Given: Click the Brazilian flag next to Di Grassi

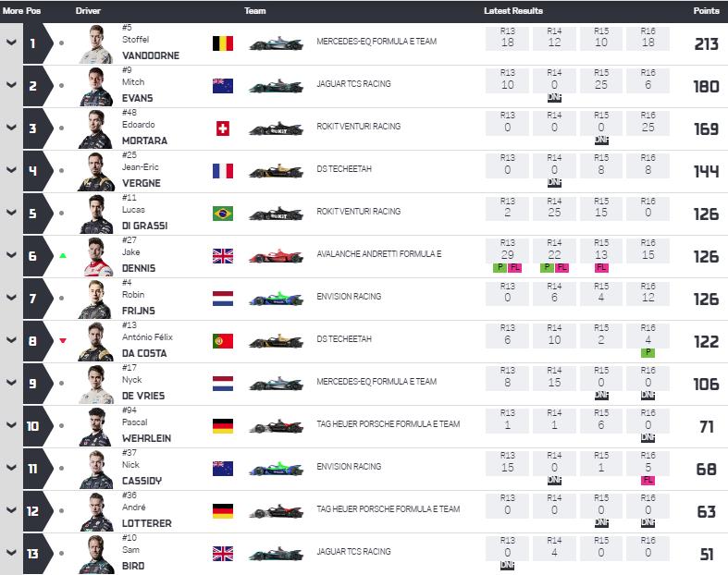Looking at the screenshot, I should pos(223,214).
